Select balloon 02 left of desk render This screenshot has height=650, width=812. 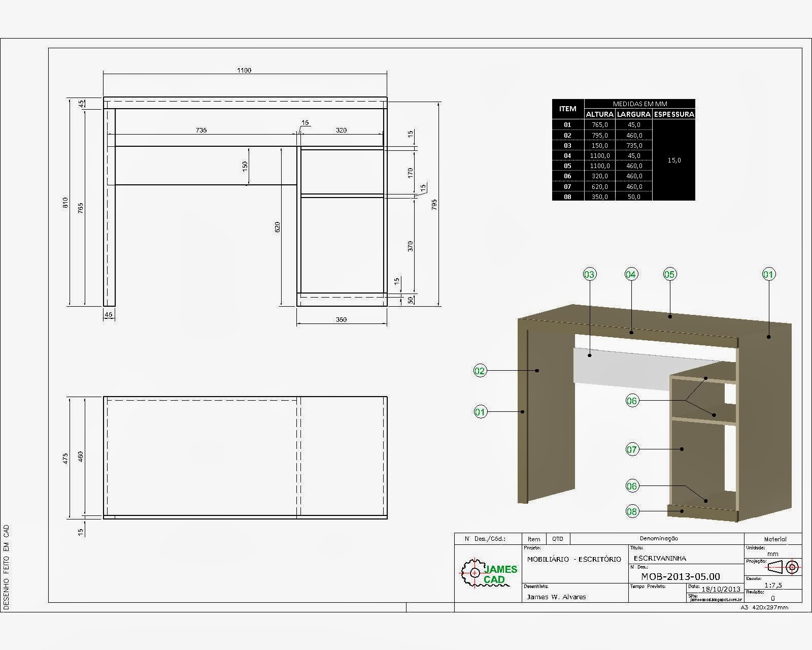click(480, 371)
